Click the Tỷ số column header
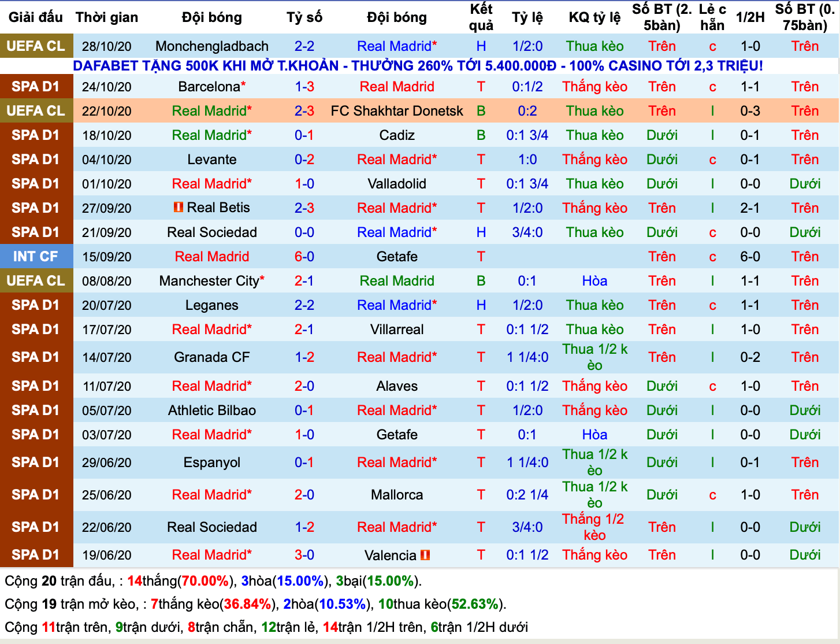840x644 pixels. coord(304,17)
